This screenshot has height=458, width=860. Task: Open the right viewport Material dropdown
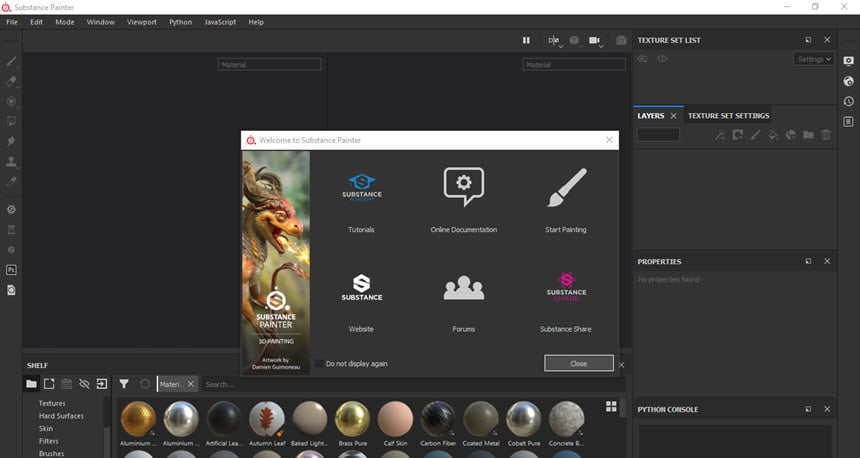tap(574, 65)
